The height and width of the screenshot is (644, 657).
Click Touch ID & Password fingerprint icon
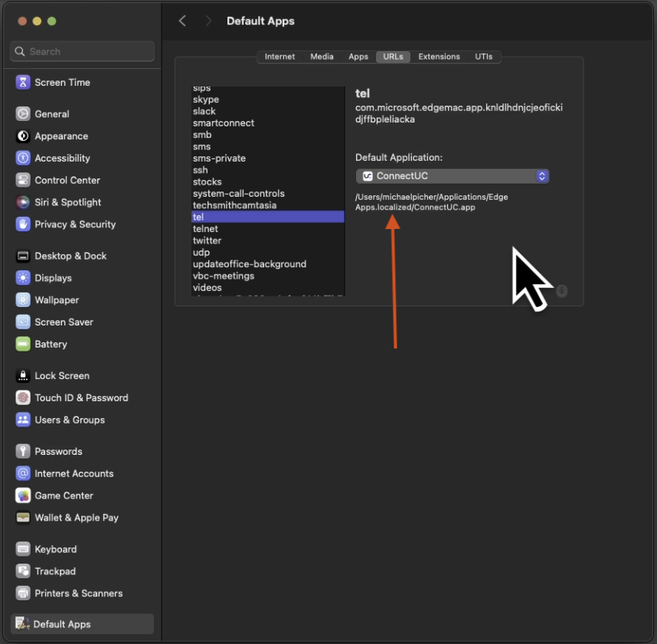23,397
